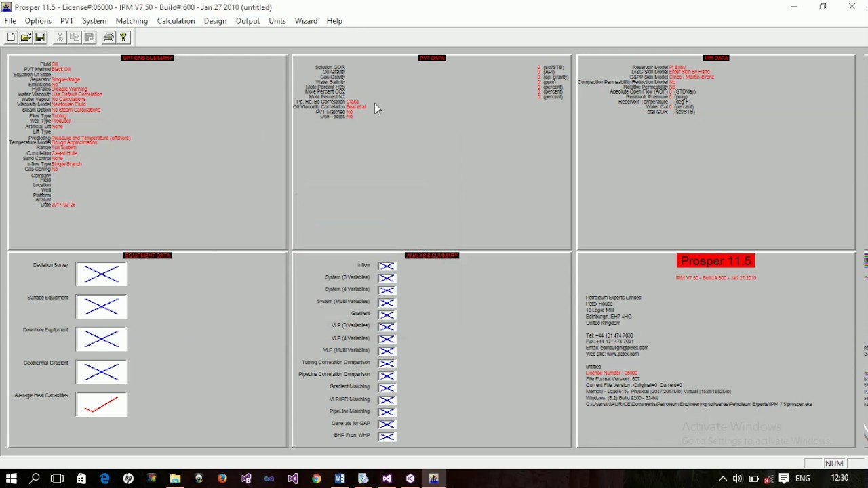Print using the printer toolbar icon
This screenshot has height=488, width=868.
pos(108,37)
